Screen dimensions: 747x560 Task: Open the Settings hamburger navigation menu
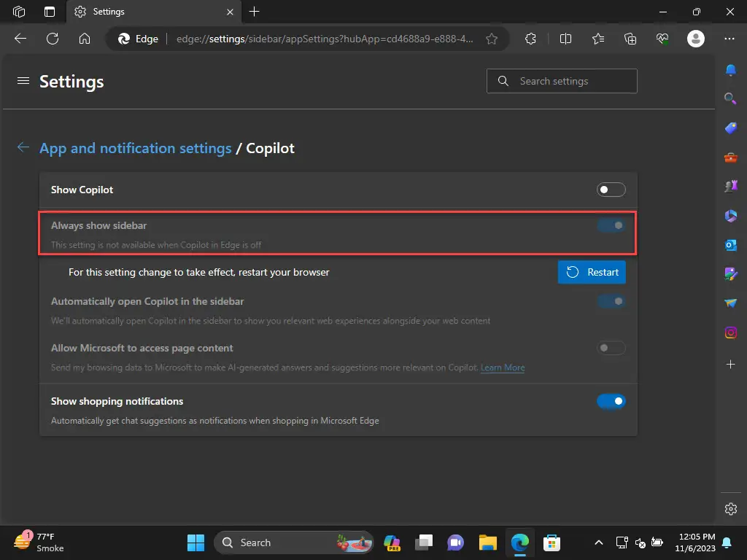click(23, 81)
